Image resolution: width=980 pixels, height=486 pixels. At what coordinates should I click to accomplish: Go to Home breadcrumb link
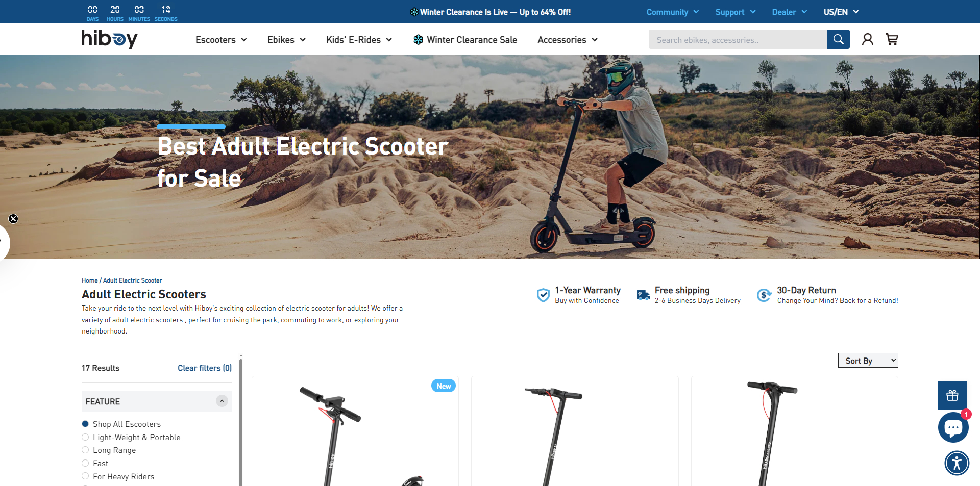[89, 280]
